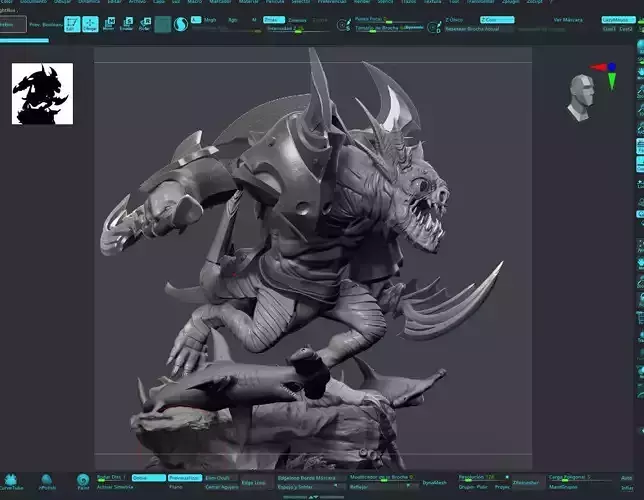Toggle the Doble option
The height and width of the screenshot is (500, 644).
click(149, 478)
